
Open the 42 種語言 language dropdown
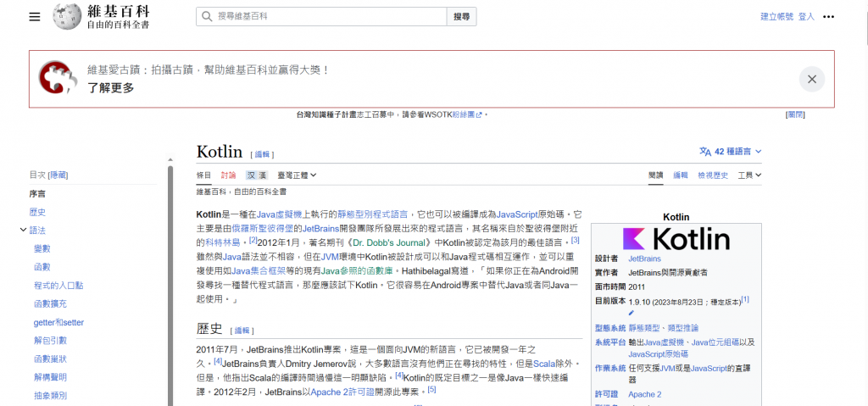[731, 151]
